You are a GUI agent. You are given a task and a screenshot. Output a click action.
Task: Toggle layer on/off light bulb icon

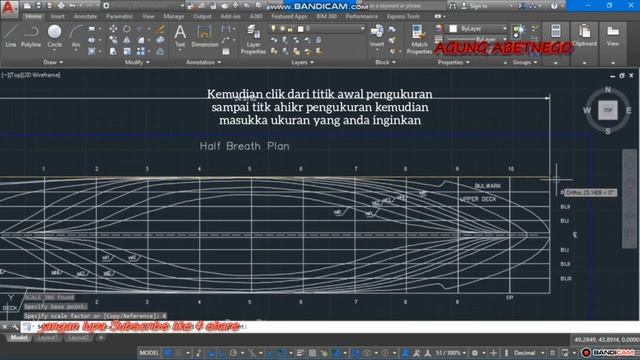pyautogui.click(x=273, y=29)
